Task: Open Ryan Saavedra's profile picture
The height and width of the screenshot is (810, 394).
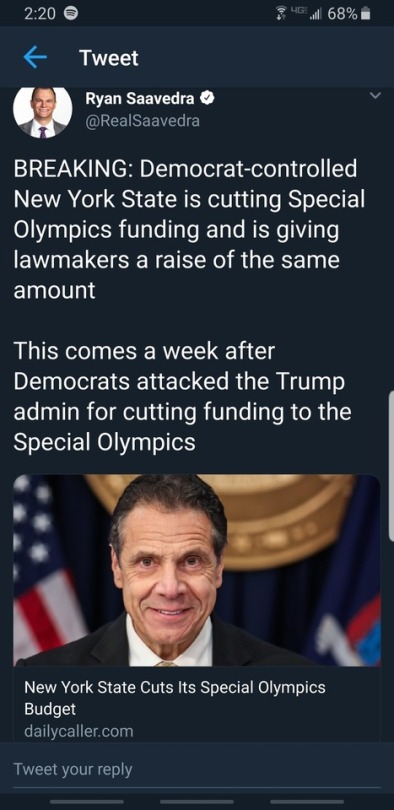Action: 42,112
